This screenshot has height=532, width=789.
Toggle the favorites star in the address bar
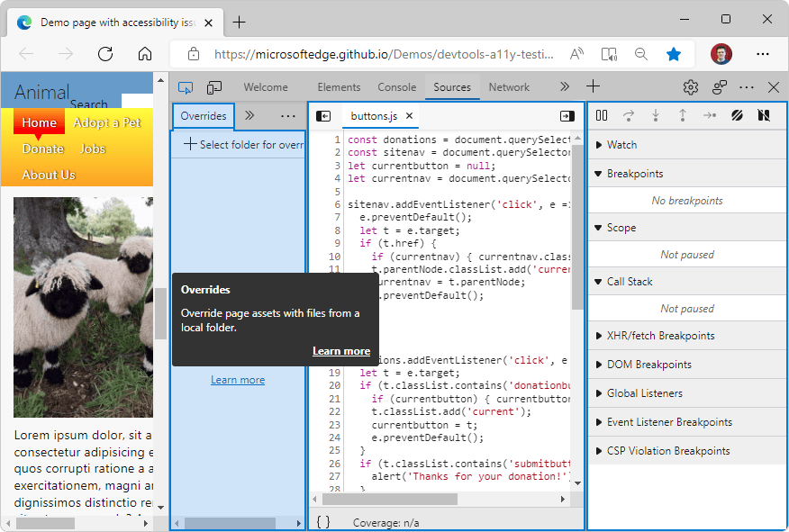(674, 54)
